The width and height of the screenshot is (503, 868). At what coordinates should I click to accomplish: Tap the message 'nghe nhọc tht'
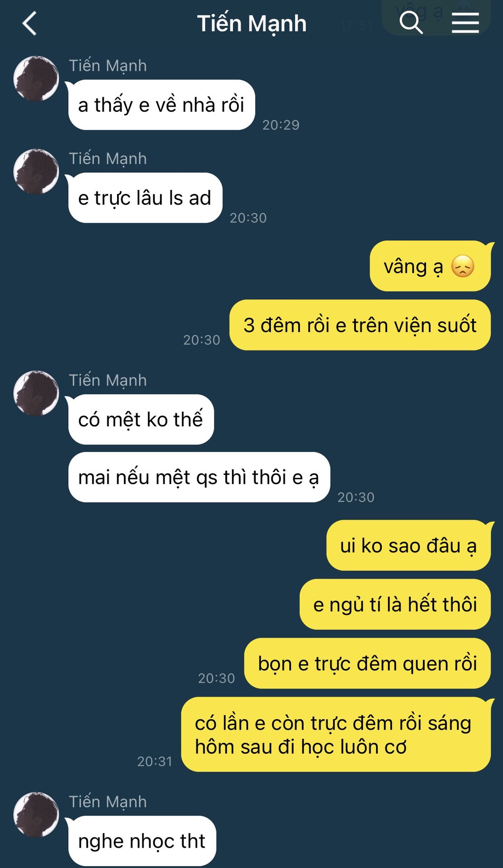[142, 841]
